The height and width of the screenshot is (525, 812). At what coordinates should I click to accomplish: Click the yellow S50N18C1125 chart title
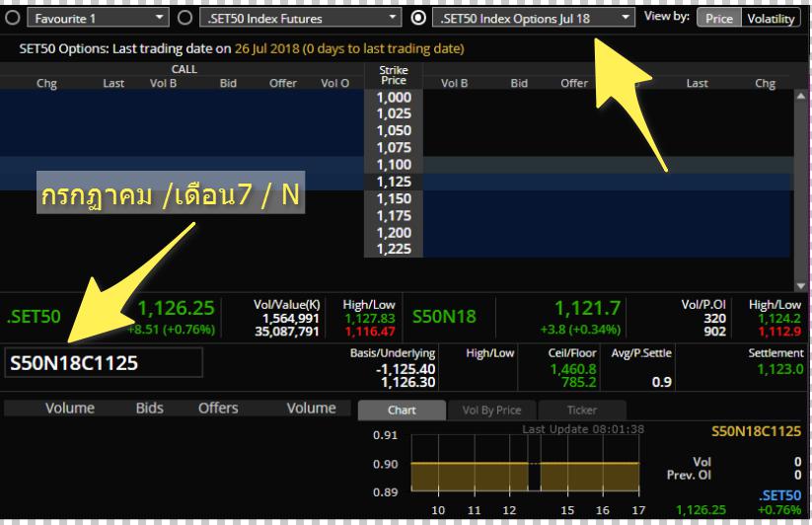tap(756, 431)
